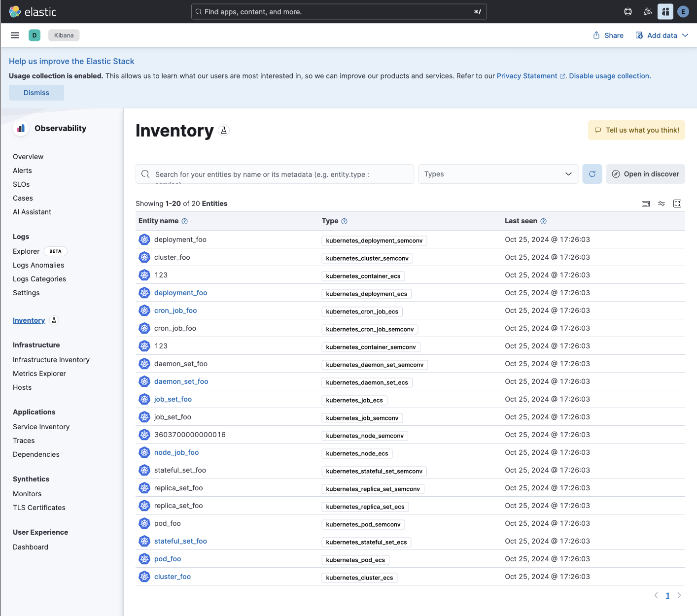Screen dimensions: 697x616
Task: Click the Entity name info icon
Action: tap(185, 221)
